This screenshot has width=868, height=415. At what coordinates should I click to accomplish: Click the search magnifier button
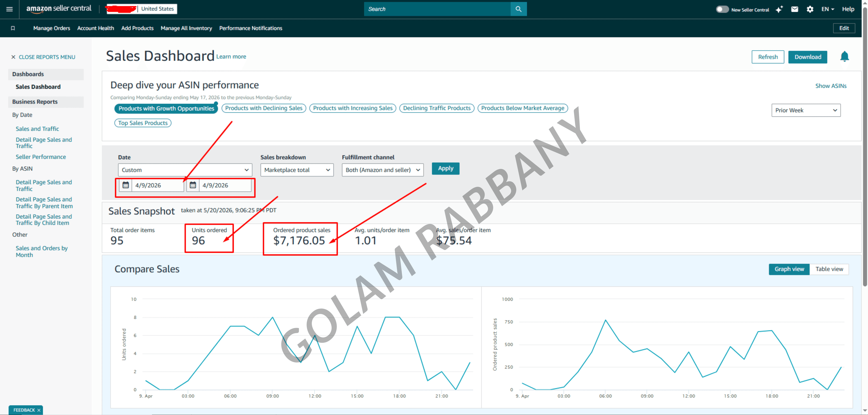[519, 9]
